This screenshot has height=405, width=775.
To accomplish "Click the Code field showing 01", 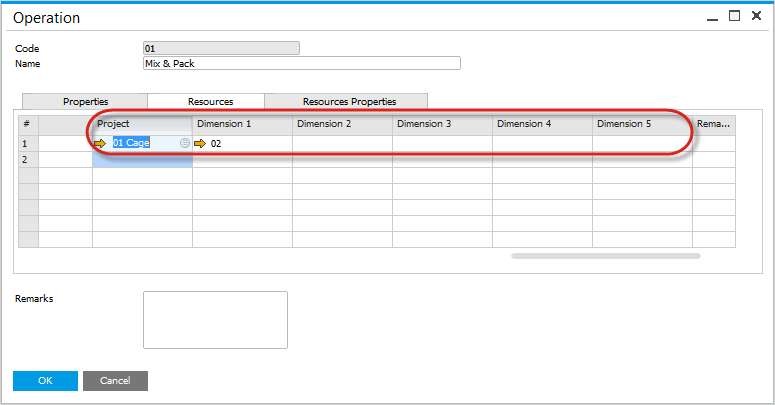I will click(221, 48).
